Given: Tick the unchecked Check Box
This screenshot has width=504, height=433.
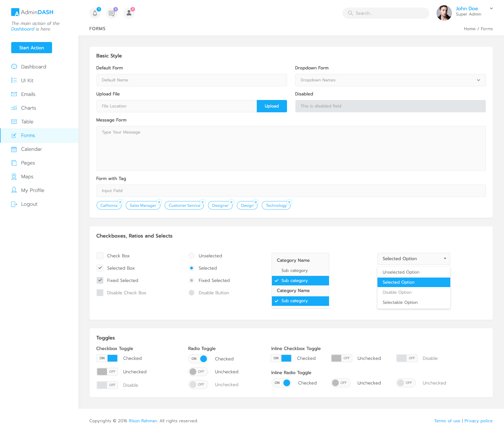Looking at the screenshot, I should click(x=100, y=256).
